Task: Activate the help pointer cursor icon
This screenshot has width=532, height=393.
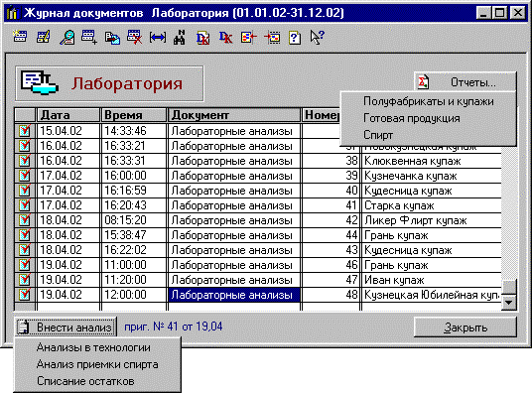Action: (x=318, y=37)
